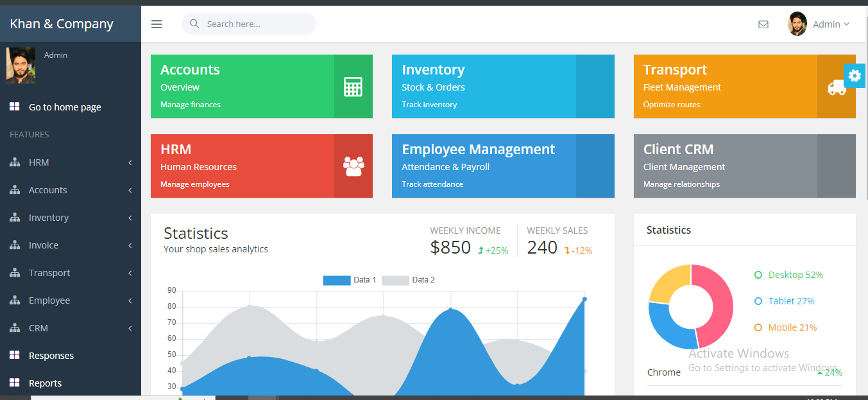Expand the Employee sidebar chevron
The image size is (868, 400).
coord(130,300)
